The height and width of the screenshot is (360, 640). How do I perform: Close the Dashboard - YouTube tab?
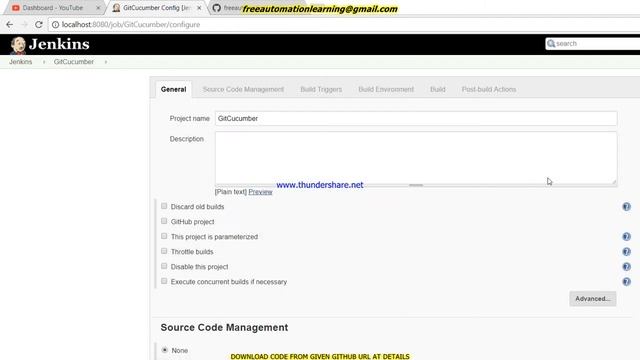click(98, 8)
